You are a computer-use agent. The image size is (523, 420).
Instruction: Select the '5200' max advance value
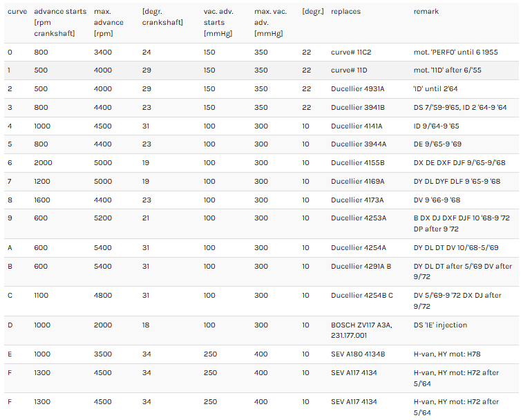(103, 218)
